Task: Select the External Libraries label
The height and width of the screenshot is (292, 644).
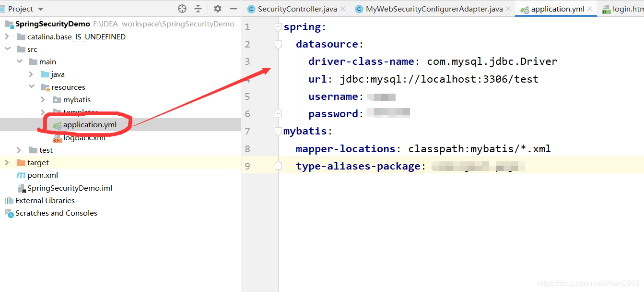Action: [45, 200]
